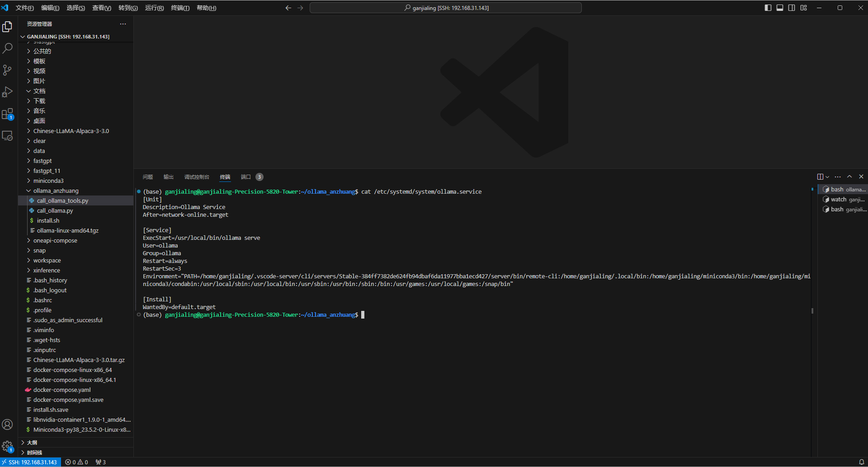Open the Explorer view in activity bar
This screenshot has width=868, height=467.
pyautogui.click(x=7, y=27)
